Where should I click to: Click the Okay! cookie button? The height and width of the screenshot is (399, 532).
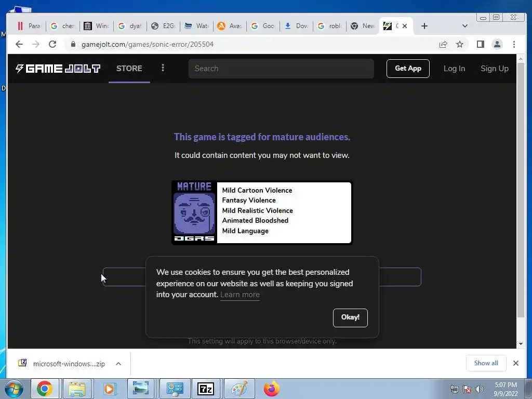click(x=350, y=317)
